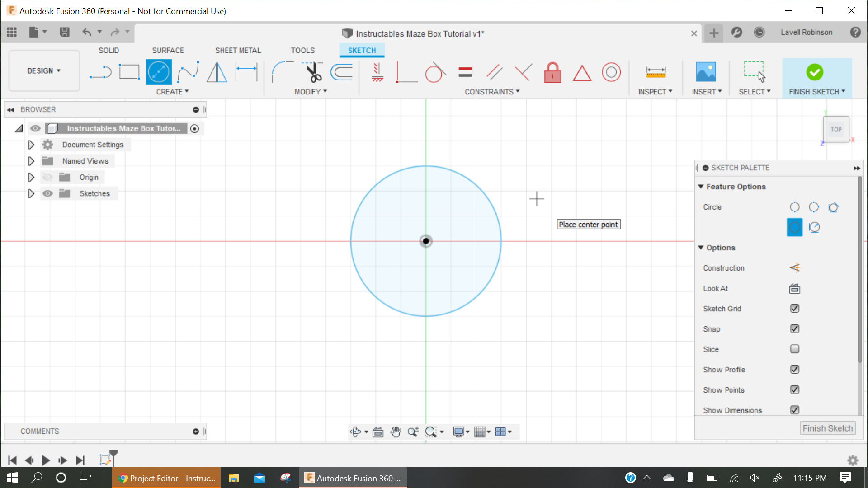This screenshot has height=488, width=868.
Task: Choose 2-point circle option in palette
Action: tap(794, 207)
